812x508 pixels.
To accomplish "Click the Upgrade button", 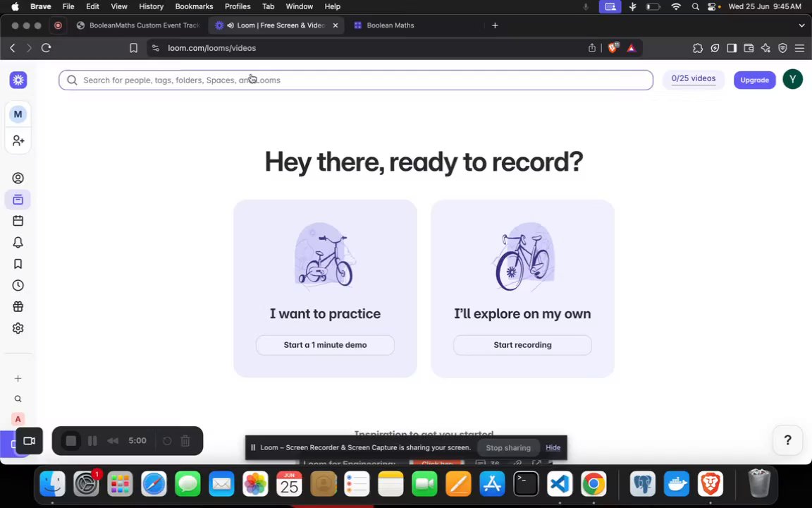I will coord(754,80).
